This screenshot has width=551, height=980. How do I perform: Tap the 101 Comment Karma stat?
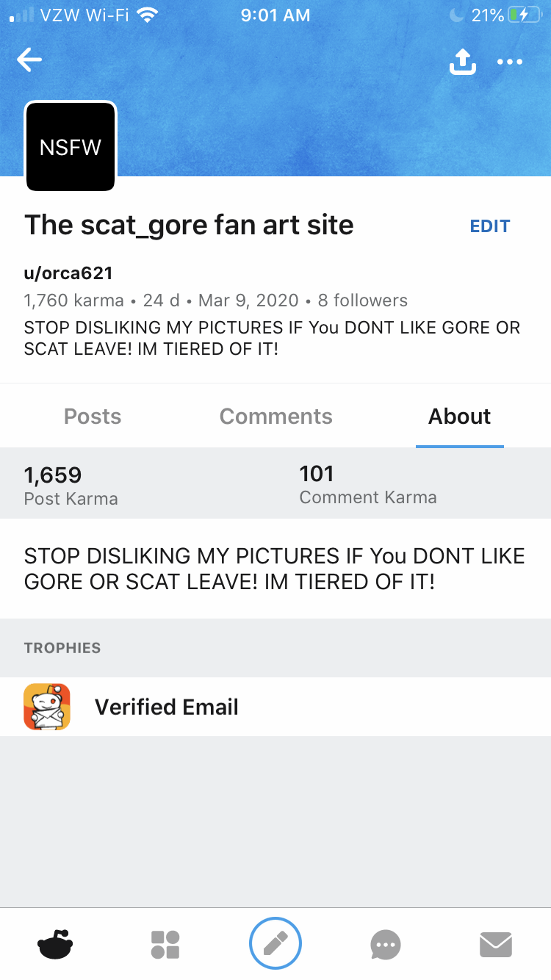367,485
